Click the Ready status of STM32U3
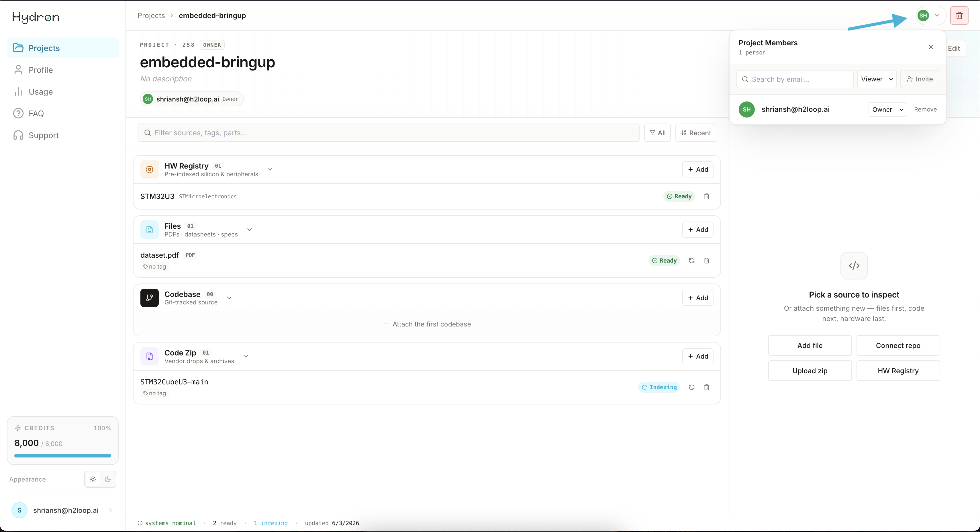Image resolution: width=980 pixels, height=532 pixels. [x=679, y=196]
